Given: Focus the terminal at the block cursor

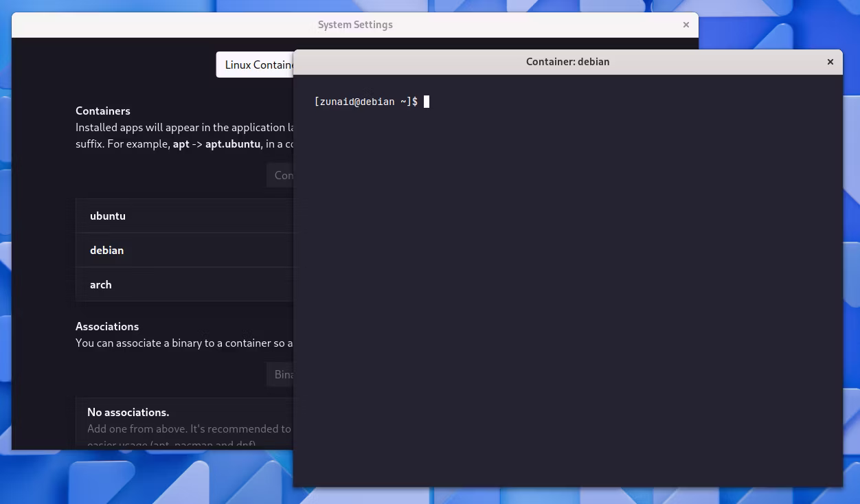Looking at the screenshot, I should tap(427, 102).
